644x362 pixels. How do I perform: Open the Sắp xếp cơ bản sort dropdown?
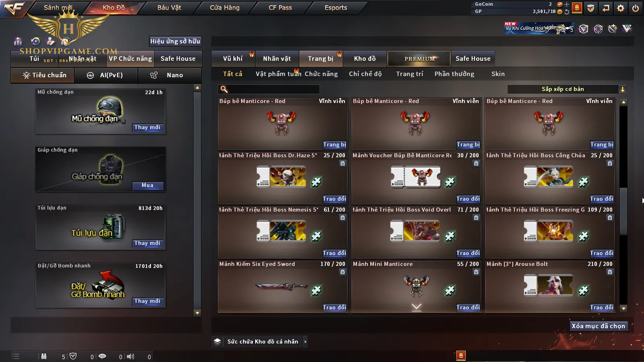[567, 89]
